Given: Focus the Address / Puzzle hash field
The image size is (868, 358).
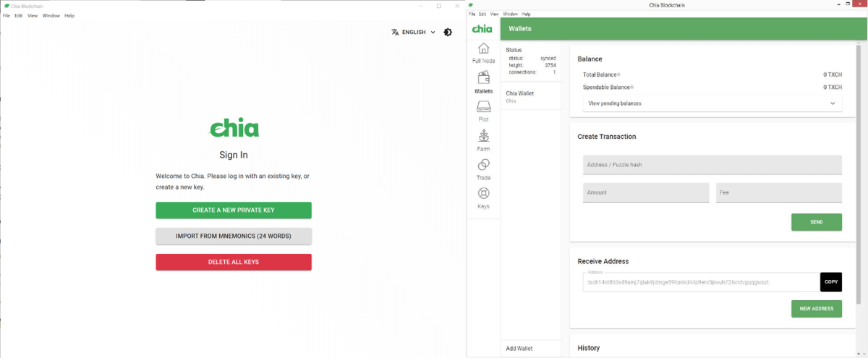Looking at the screenshot, I should 712,165.
